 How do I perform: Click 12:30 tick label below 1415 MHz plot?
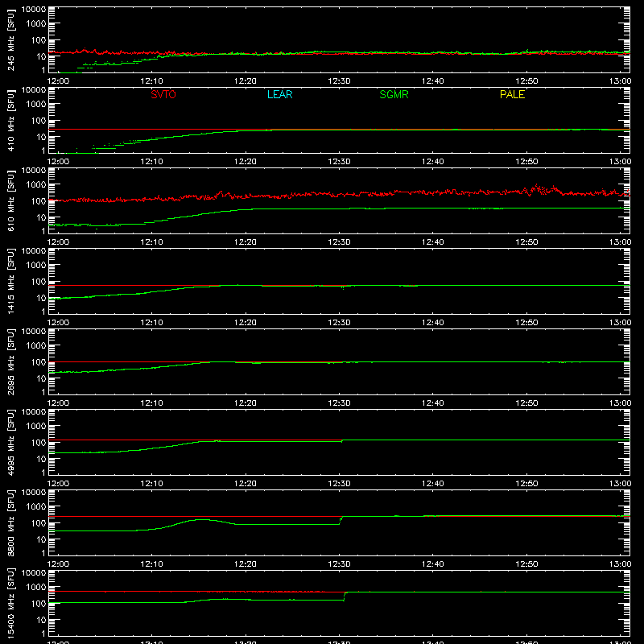(x=339, y=323)
